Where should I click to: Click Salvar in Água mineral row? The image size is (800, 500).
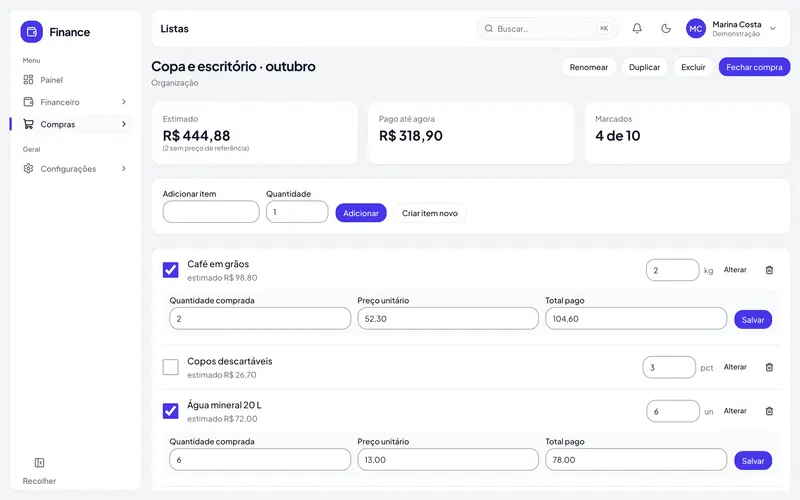point(753,460)
